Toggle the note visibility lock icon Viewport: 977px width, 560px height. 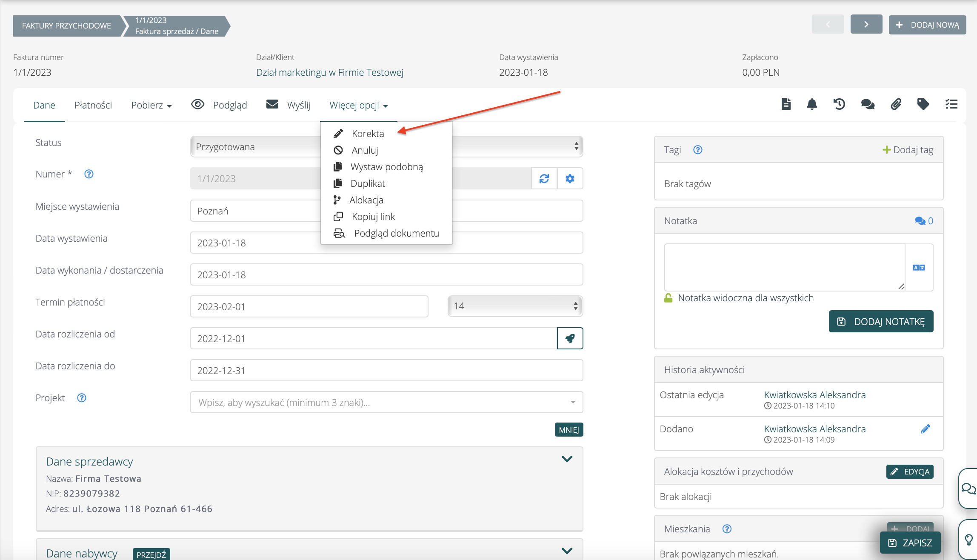pos(668,298)
